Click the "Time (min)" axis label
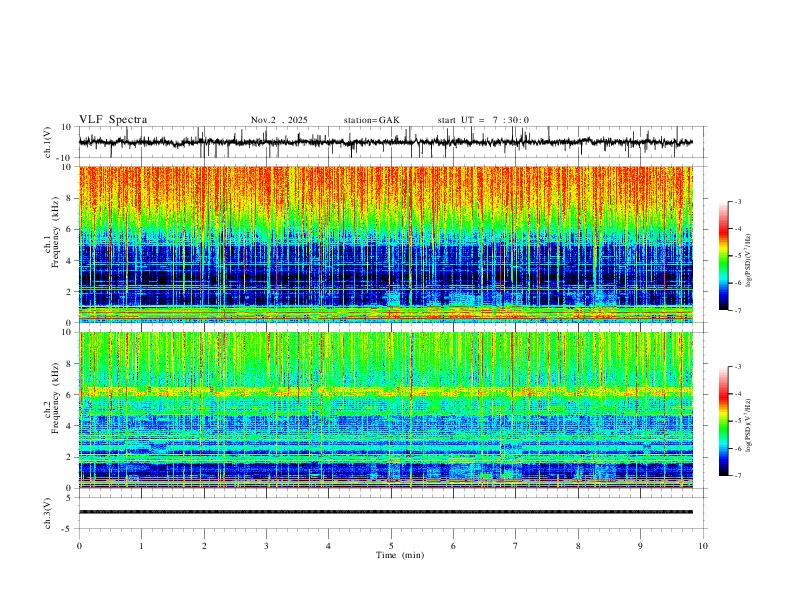This screenshot has height=612, width=792. [400, 555]
